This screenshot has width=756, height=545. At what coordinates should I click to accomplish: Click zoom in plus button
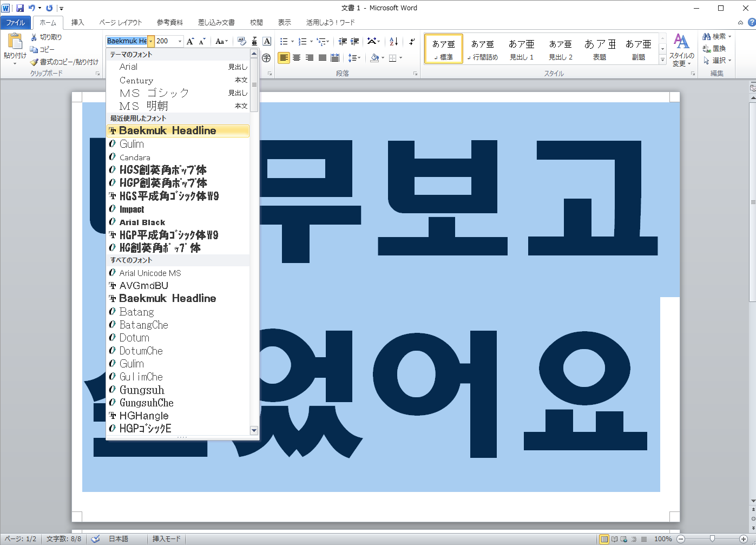[744, 539]
